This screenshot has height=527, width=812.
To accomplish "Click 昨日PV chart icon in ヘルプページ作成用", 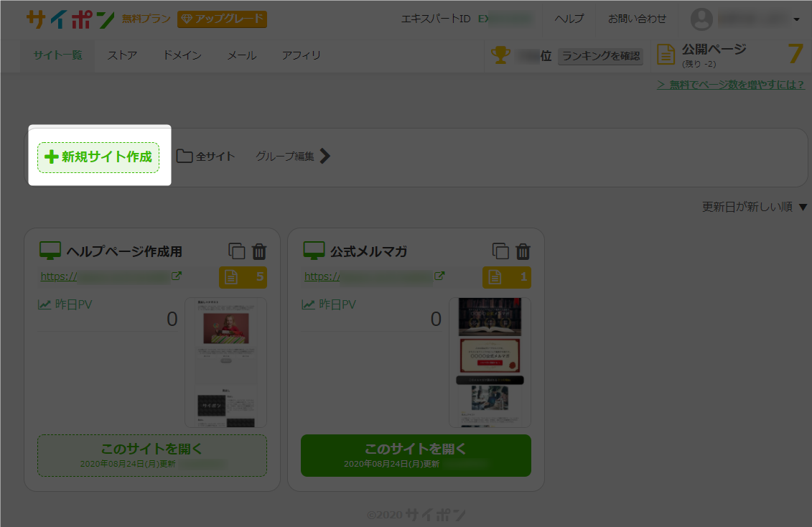I will [45, 304].
